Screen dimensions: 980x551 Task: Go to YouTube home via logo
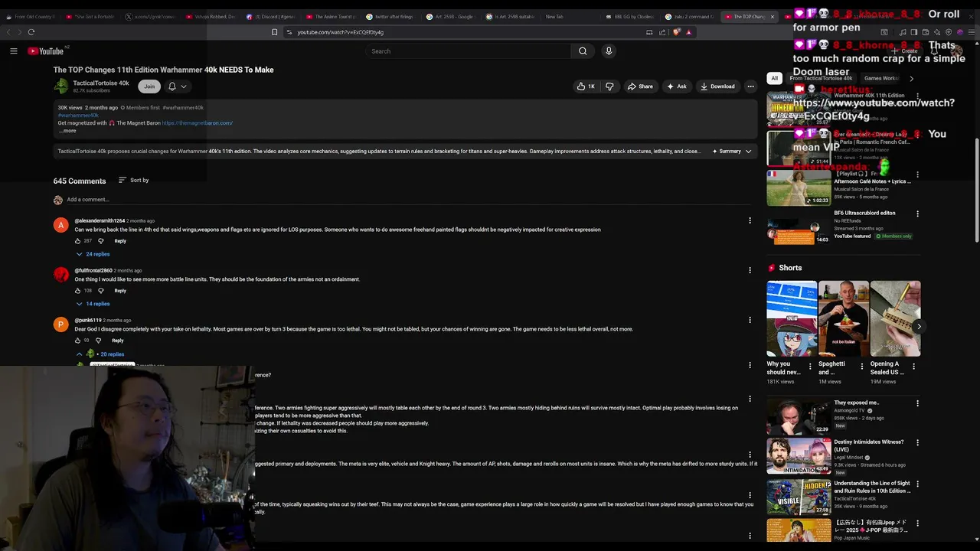(x=46, y=51)
